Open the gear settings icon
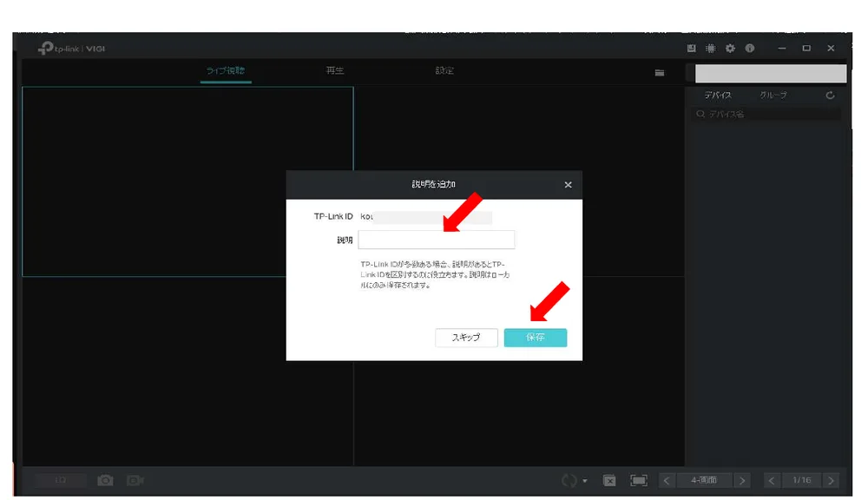868x500 pixels. (730, 48)
